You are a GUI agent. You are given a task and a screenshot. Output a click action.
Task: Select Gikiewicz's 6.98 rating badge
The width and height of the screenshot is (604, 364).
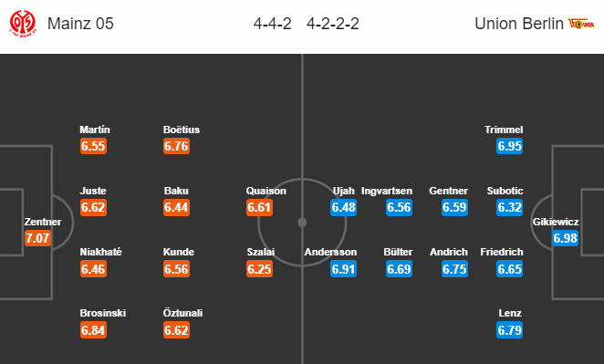tap(565, 238)
